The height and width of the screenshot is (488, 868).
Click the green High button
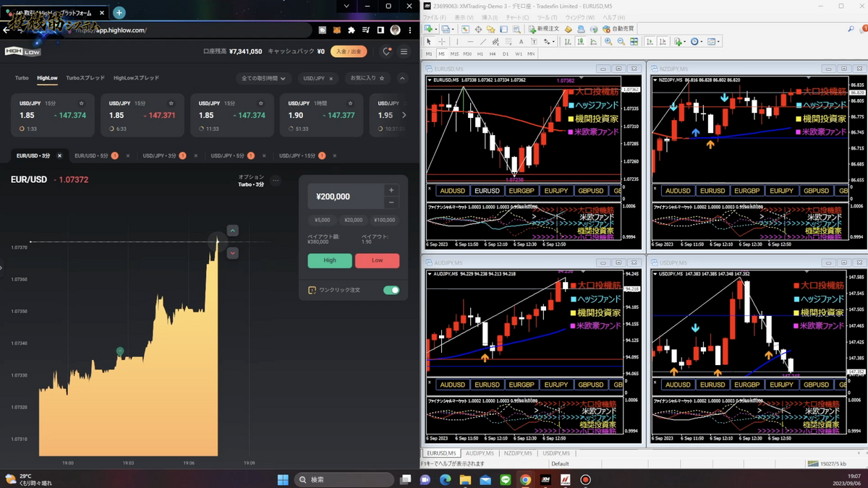click(330, 260)
